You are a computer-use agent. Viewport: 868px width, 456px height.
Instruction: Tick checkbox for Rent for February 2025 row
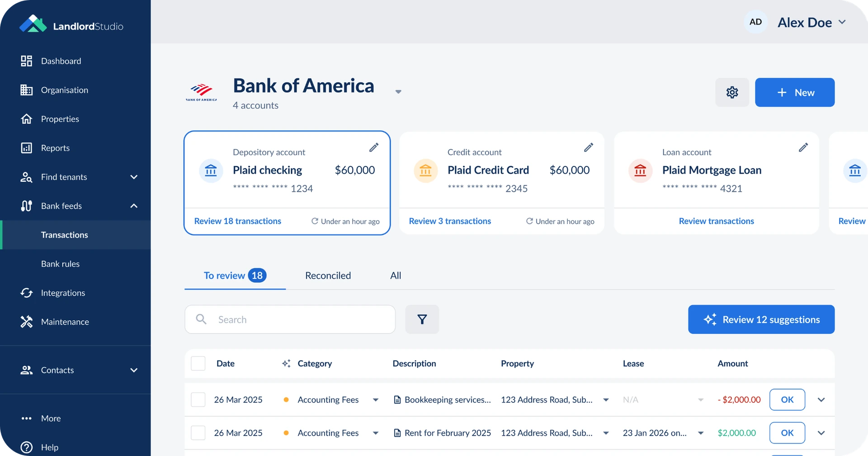coord(198,433)
